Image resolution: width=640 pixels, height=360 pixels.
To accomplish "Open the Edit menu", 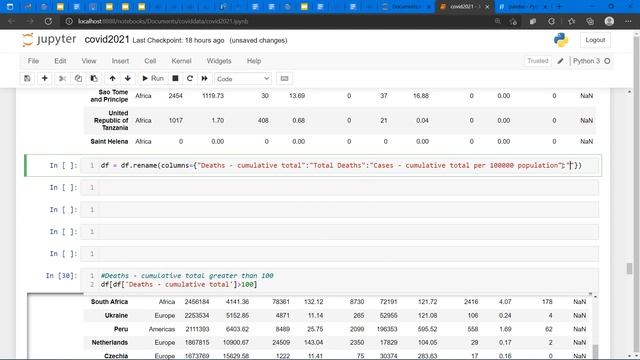I will tap(60, 61).
